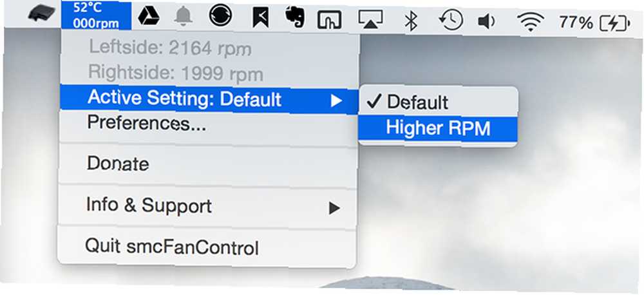The image size is (644, 295).
Task: Expand the Info & Support submenu arrow
Action: coord(335,208)
